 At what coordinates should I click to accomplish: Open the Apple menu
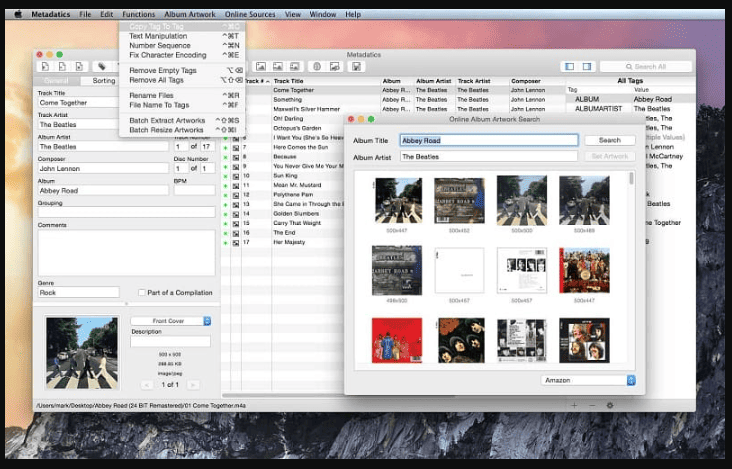pos(18,14)
